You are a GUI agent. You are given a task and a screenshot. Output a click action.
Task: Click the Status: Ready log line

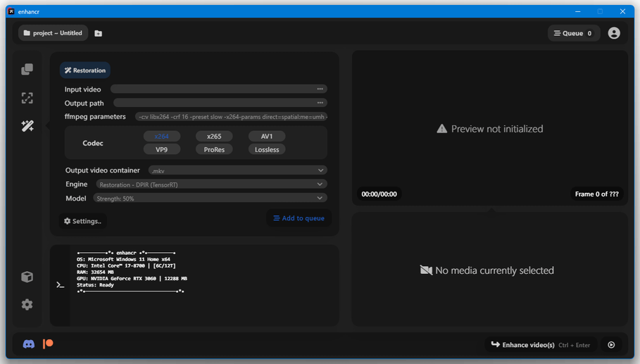point(95,285)
